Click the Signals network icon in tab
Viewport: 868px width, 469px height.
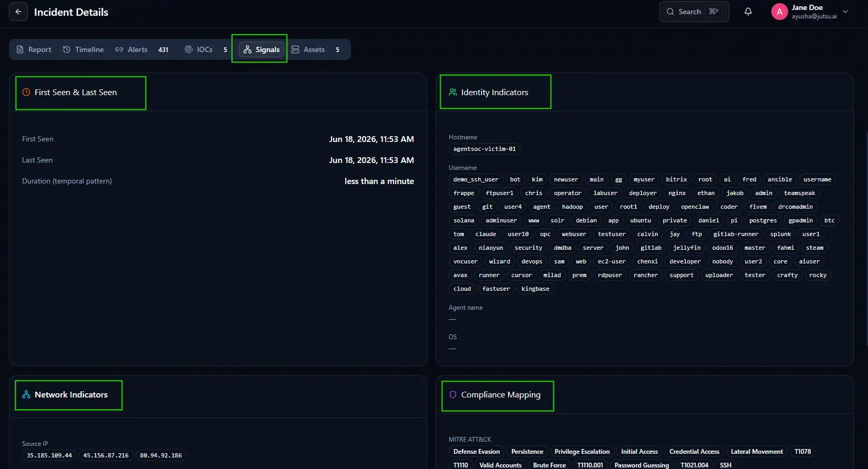coord(247,49)
